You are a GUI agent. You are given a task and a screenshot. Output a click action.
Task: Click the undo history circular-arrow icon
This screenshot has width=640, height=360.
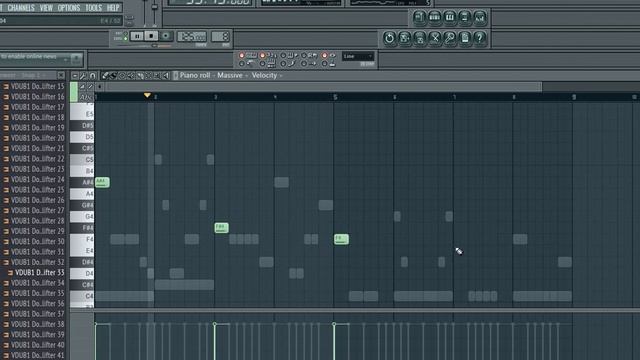click(389, 38)
